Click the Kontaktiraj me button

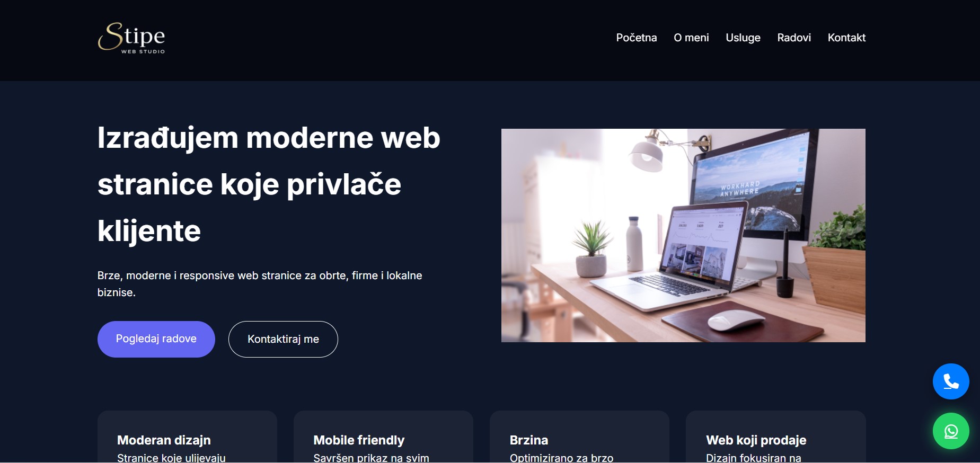pos(283,339)
